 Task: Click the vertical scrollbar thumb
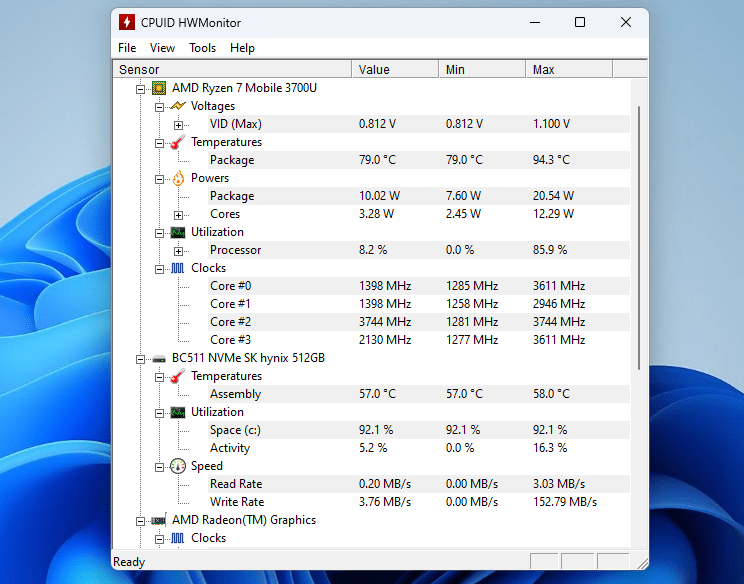tap(639, 238)
